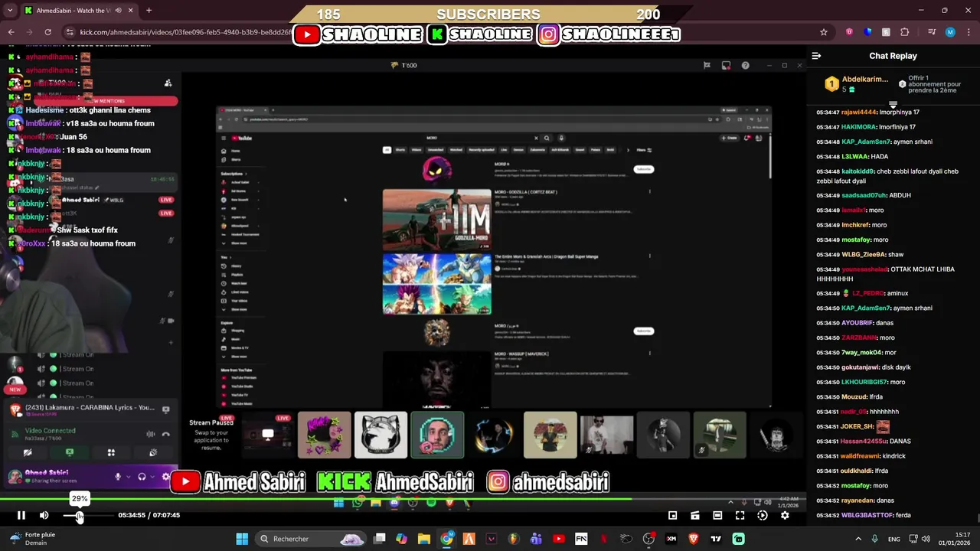The width and height of the screenshot is (980, 551).
Task: Open Brave browser from the taskbar
Action: point(694,539)
